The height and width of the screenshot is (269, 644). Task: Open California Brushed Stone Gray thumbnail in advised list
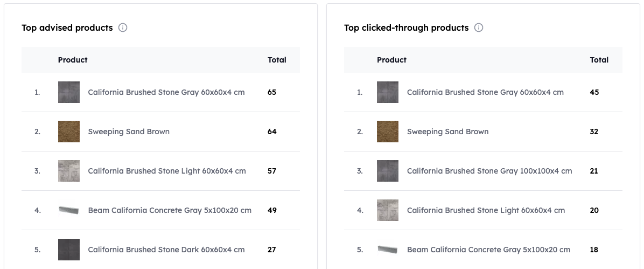[x=69, y=92]
